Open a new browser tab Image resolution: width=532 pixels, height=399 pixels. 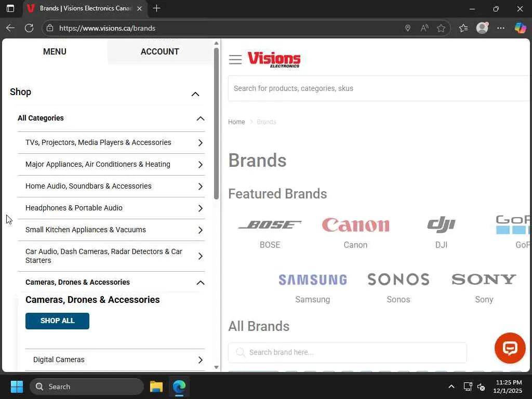point(156,8)
